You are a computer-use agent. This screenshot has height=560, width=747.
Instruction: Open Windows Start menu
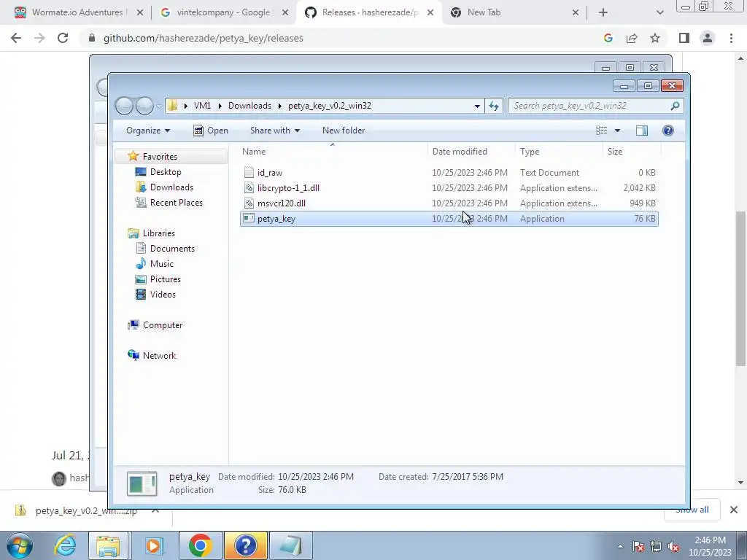pos(19,545)
